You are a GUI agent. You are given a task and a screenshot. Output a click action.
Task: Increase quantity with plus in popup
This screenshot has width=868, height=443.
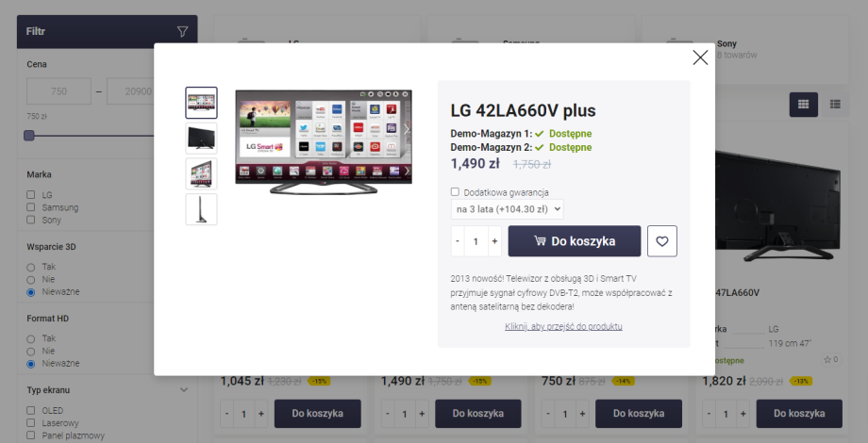494,241
